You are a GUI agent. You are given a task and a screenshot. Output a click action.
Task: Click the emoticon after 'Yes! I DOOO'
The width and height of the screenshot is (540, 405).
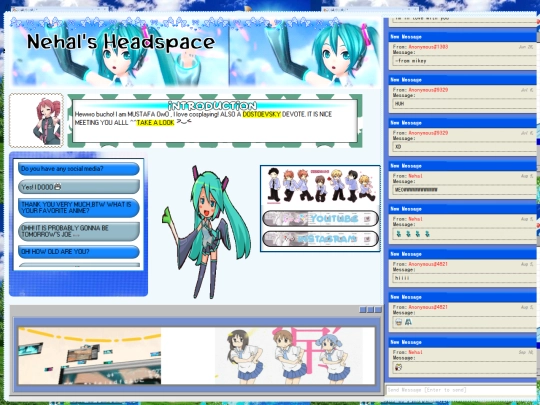(x=58, y=187)
